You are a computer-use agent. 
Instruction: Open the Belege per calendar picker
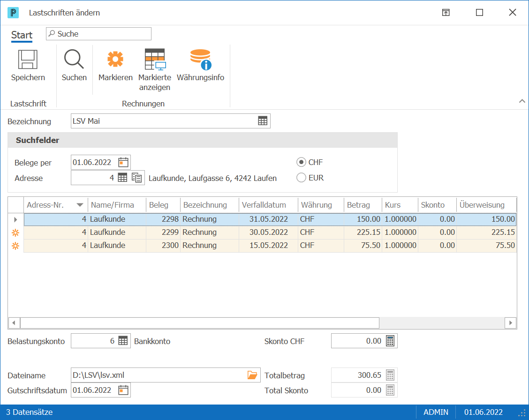point(123,163)
